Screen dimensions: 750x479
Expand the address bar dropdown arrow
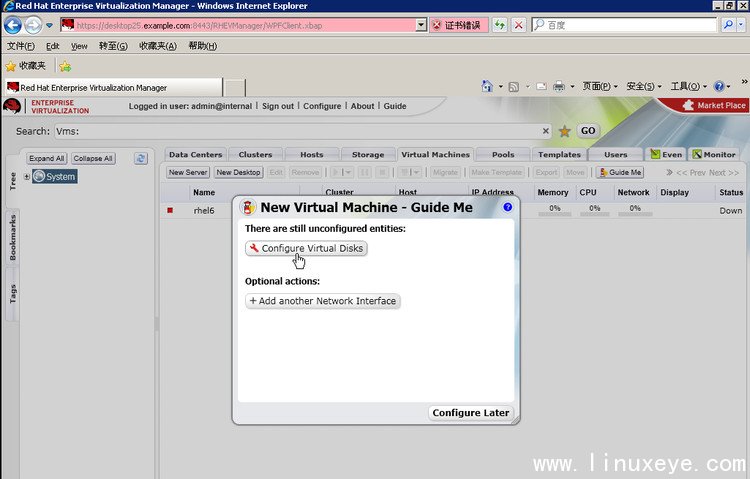click(421, 25)
